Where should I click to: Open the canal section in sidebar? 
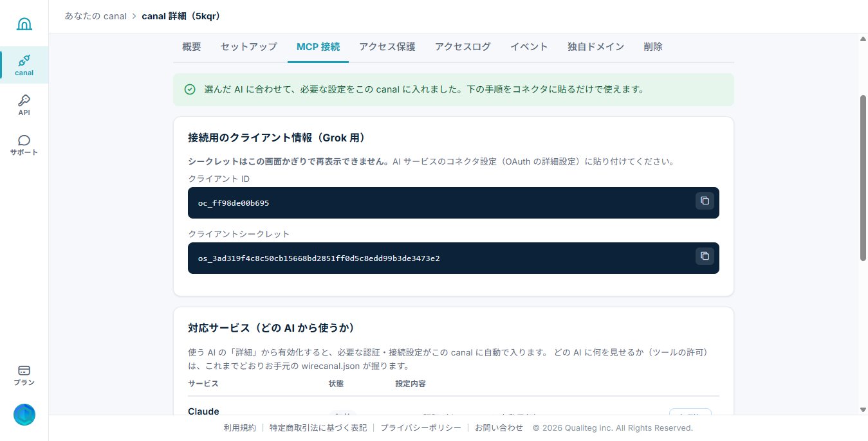(24, 65)
